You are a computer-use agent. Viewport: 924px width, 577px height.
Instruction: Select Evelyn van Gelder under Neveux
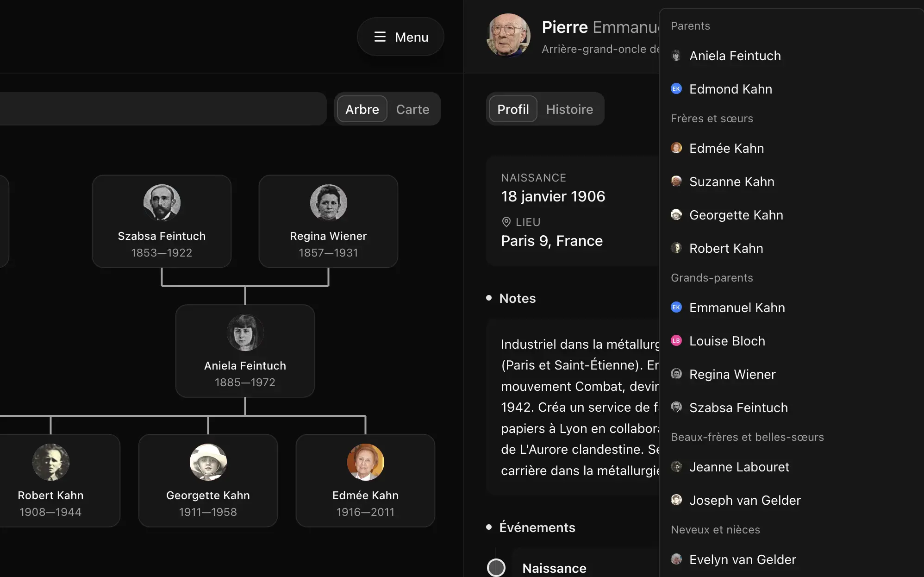click(742, 559)
